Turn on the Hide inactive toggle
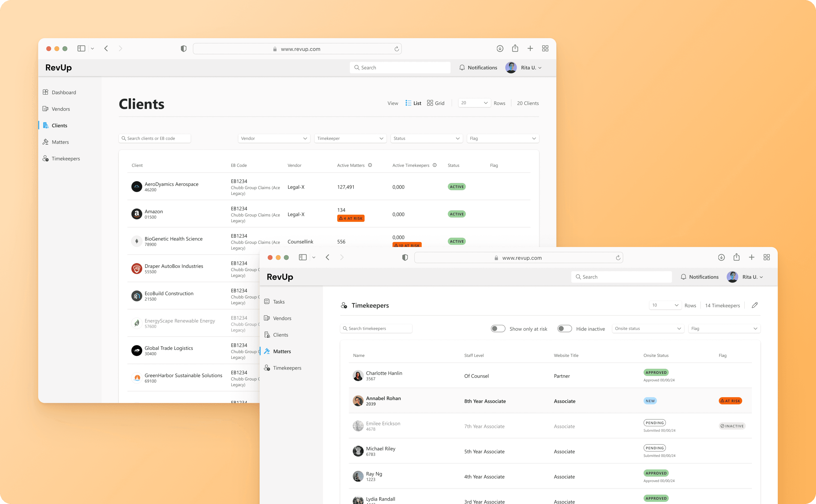This screenshot has height=504, width=816. (x=565, y=328)
